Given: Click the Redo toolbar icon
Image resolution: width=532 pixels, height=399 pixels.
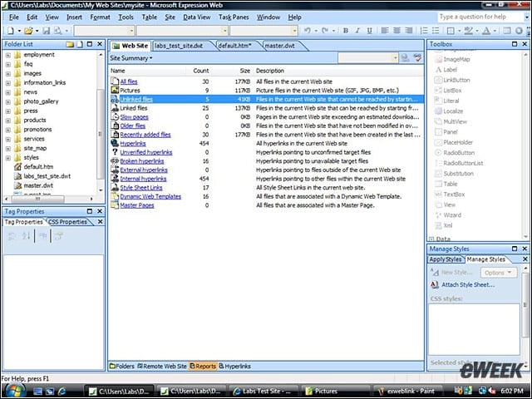Looking at the screenshot, I should coord(325,31).
